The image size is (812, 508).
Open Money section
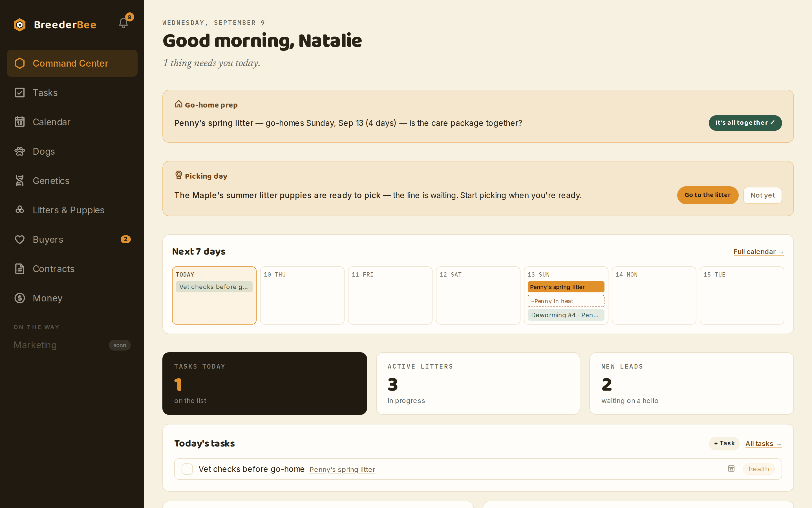pos(72,298)
